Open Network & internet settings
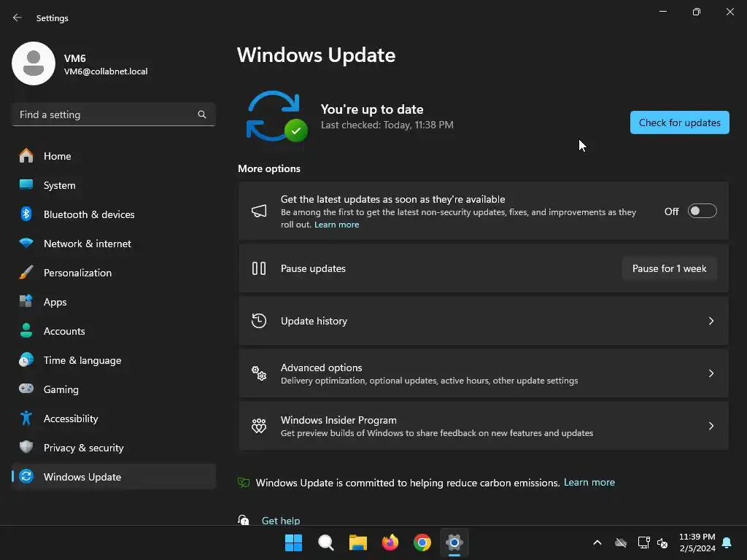 (x=114, y=244)
